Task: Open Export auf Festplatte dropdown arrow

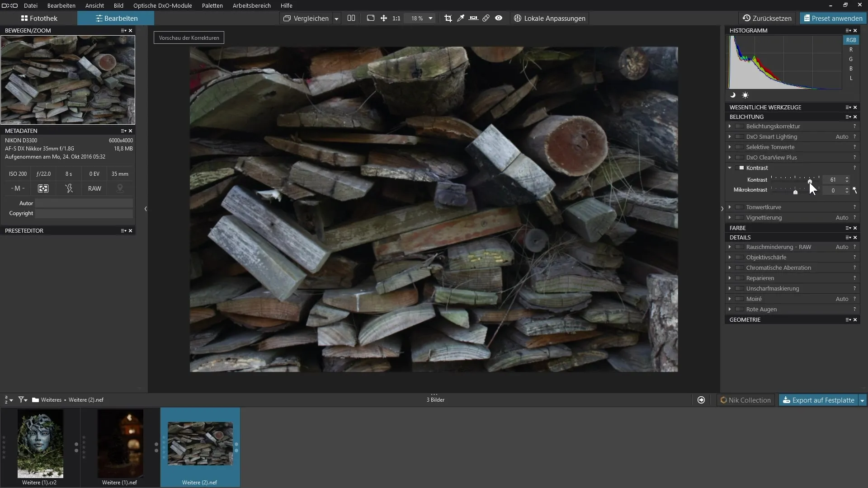Action: (x=862, y=400)
